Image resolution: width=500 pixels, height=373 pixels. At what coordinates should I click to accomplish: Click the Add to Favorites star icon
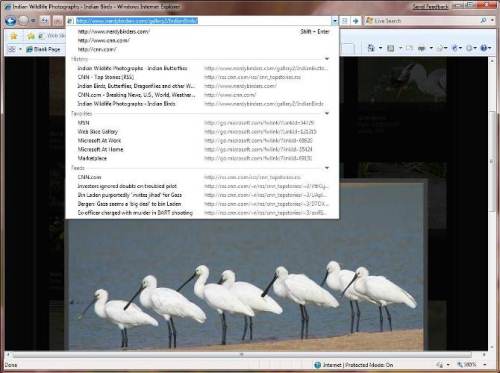click(x=31, y=36)
